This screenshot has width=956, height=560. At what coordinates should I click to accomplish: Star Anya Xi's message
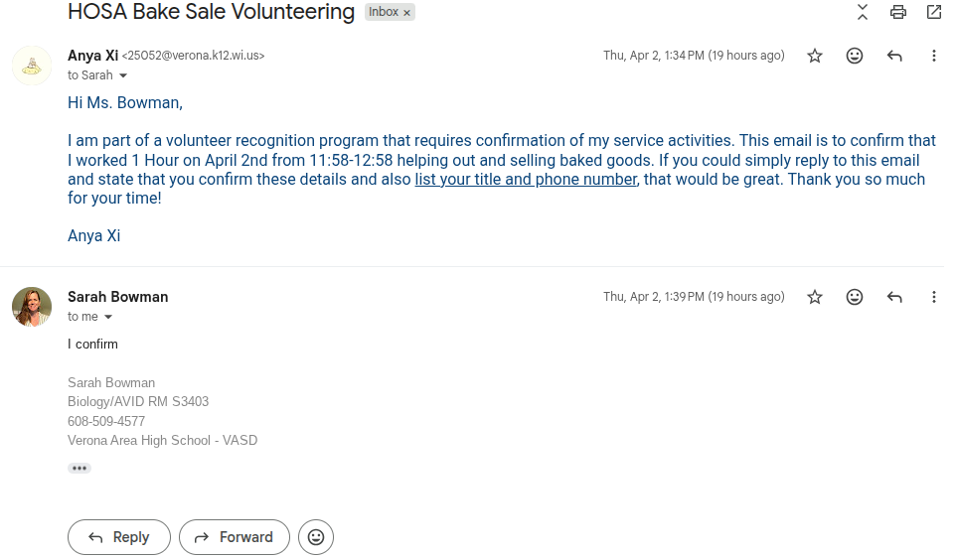(815, 56)
